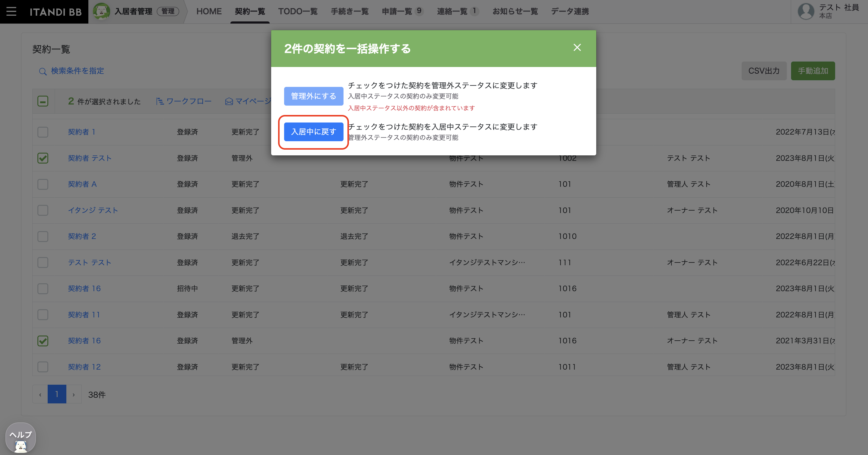Click the search magnifier icon

click(x=43, y=72)
